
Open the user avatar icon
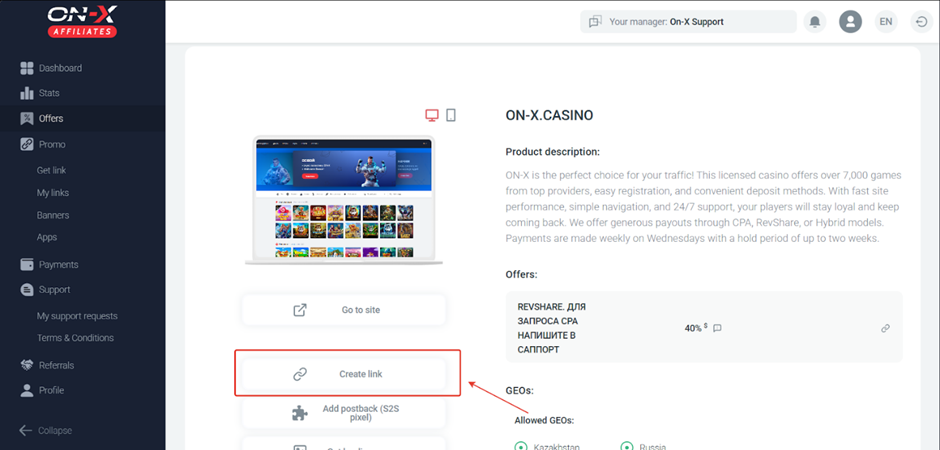point(850,22)
